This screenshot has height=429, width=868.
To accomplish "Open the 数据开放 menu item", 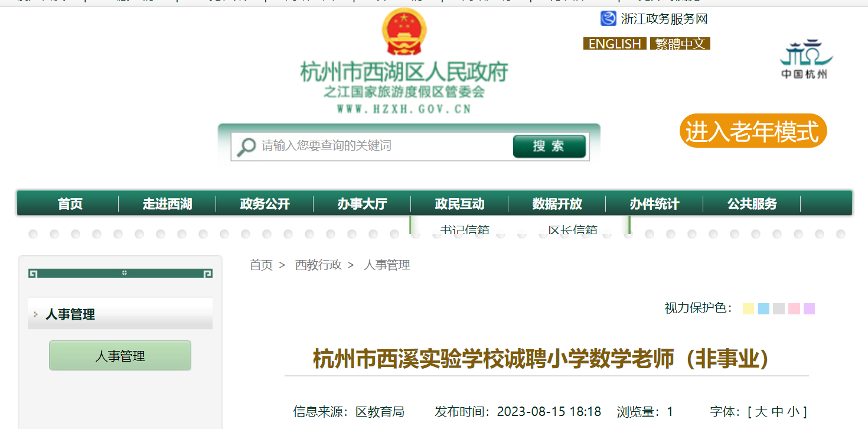I will (557, 204).
